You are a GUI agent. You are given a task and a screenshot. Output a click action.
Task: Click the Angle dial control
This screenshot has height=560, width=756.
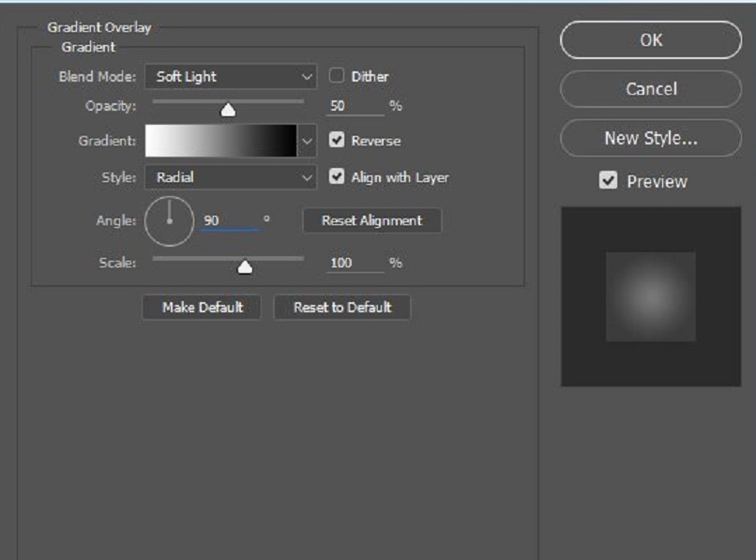(169, 221)
